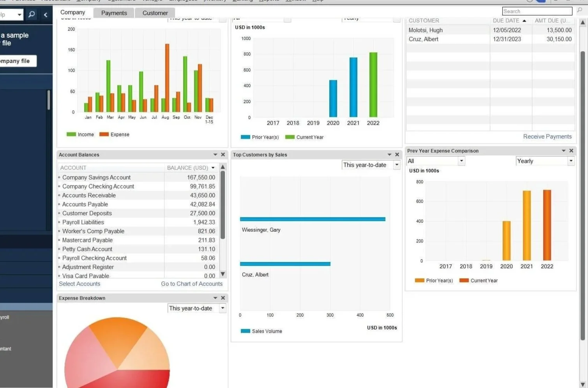Viewport: 588px width, 388px height.
Task: Open the Account Balances panel options arrow
Action: tap(215, 155)
